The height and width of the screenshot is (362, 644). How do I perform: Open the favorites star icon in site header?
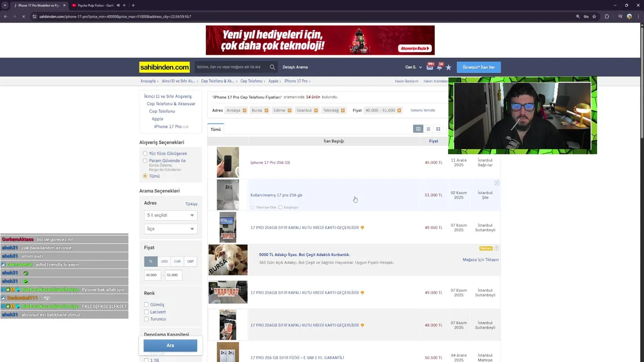point(448,67)
